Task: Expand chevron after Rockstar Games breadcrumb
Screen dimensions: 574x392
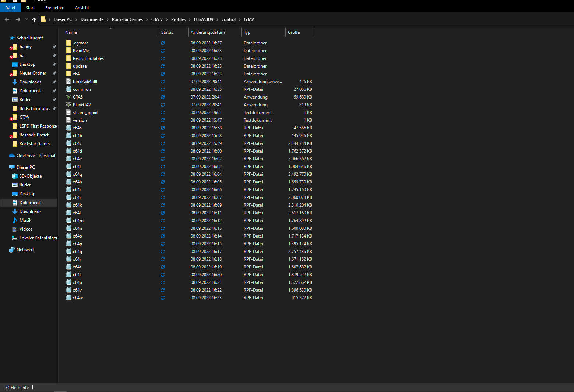Action: [x=147, y=19]
